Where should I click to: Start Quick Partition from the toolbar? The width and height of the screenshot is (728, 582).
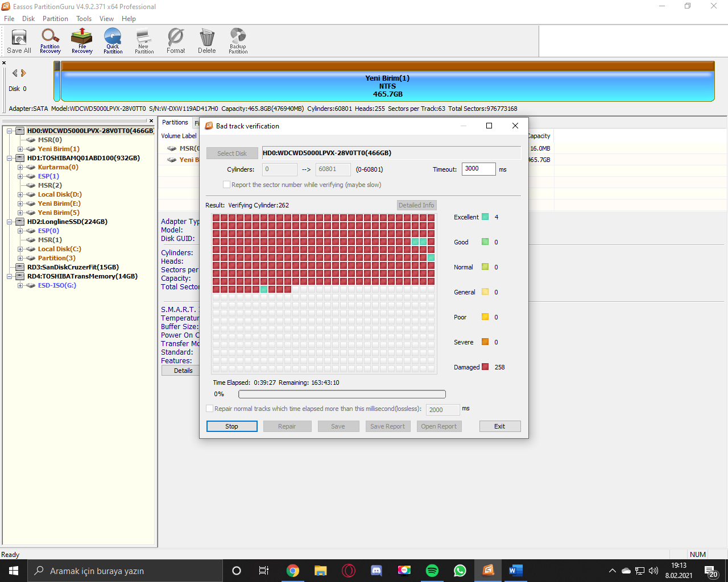[113, 41]
